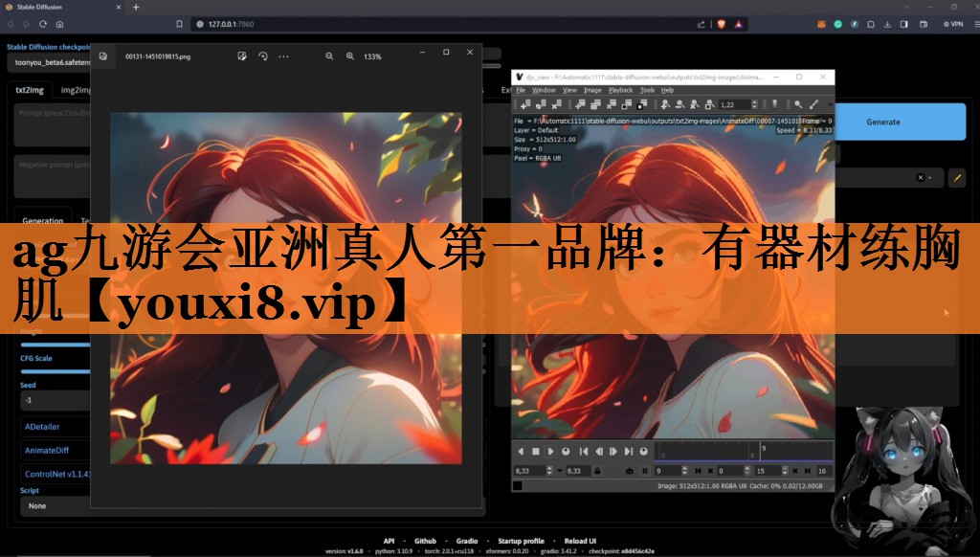
Task: Open the magnify tool in djv_view
Action: coord(798,105)
